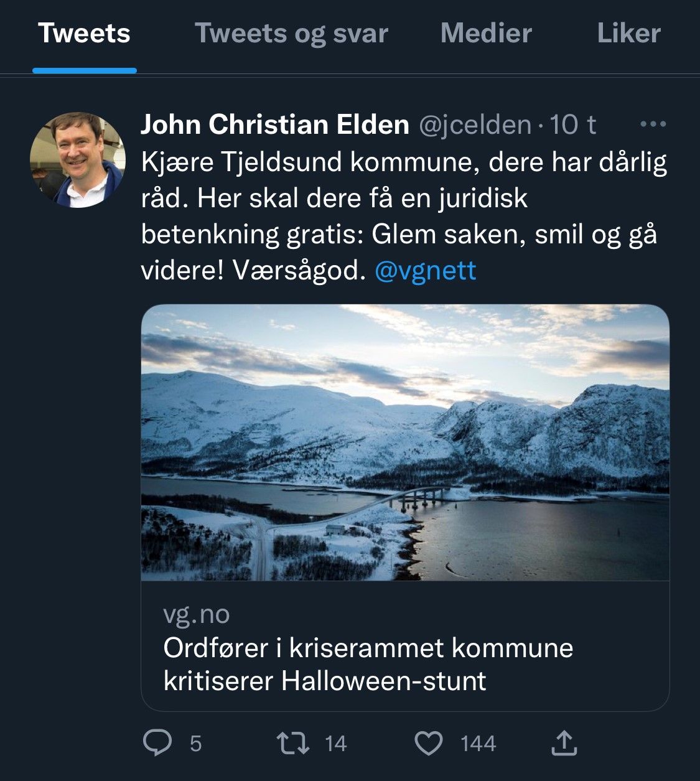Open tweet via the 10 t timestamp
The image size is (700, 781).
pos(572,124)
